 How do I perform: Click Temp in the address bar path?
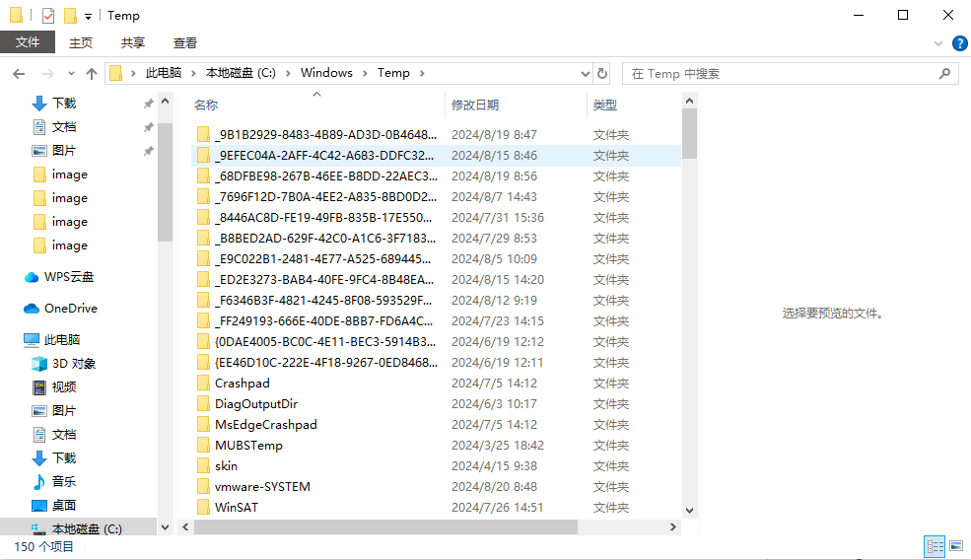[393, 73]
